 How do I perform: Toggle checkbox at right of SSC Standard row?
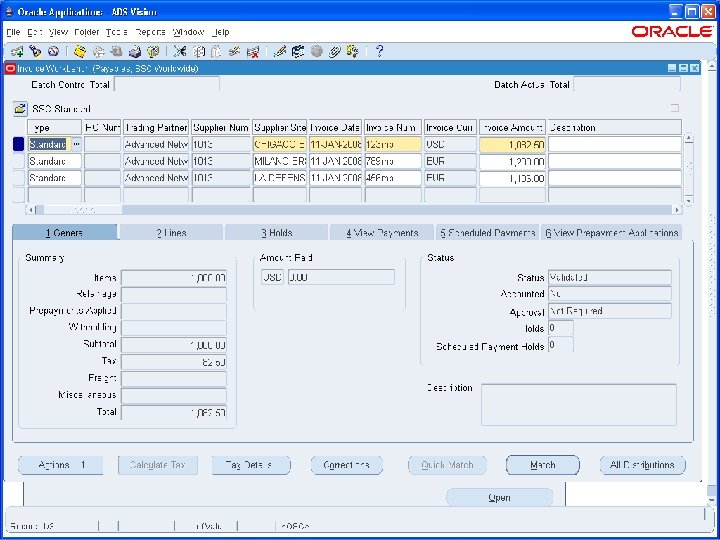(675, 108)
